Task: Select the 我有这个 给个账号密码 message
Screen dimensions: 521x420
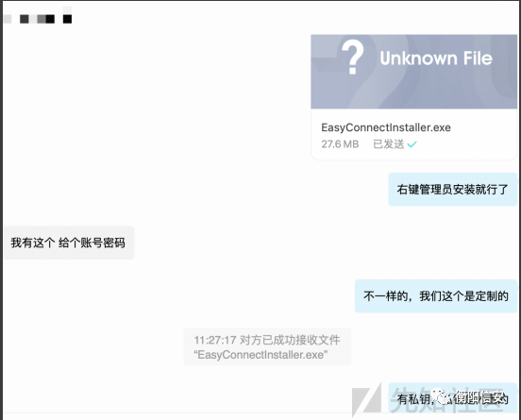Action: 68,243
